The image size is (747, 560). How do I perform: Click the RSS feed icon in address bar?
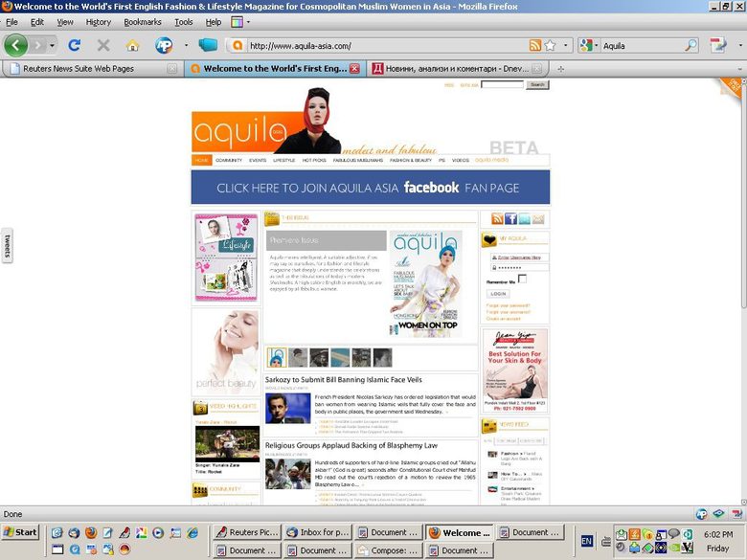click(535, 46)
